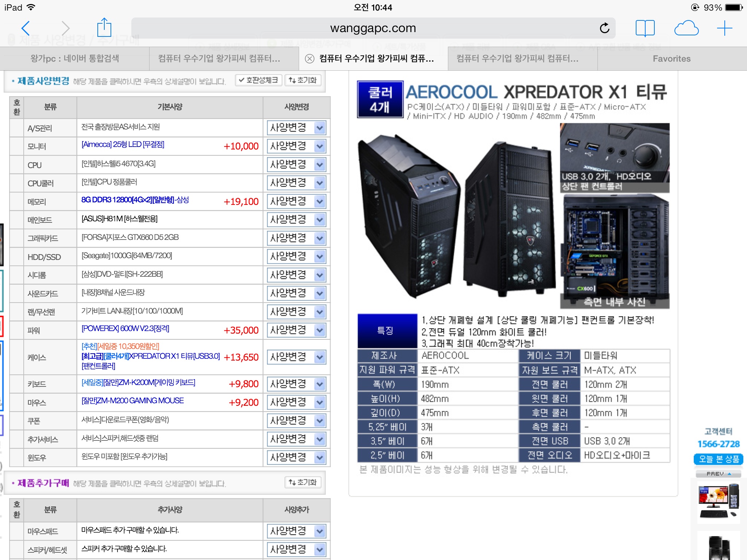
Task: Open the 사양변경 dropdown for 메모리
Action: pos(296,202)
